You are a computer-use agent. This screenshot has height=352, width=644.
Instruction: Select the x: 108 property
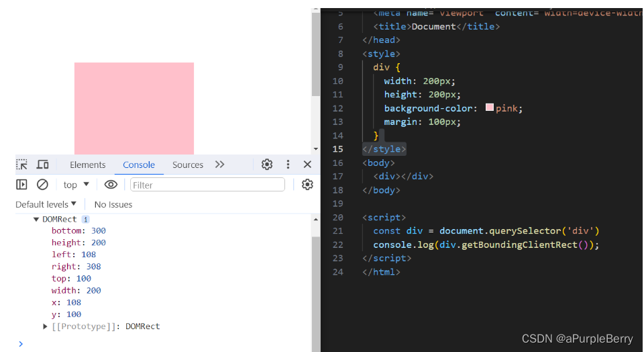(x=66, y=302)
